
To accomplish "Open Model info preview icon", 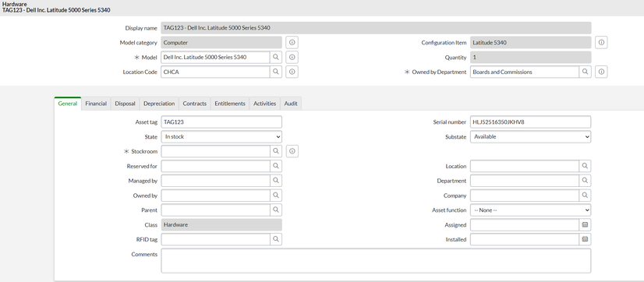I will tap(292, 57).
